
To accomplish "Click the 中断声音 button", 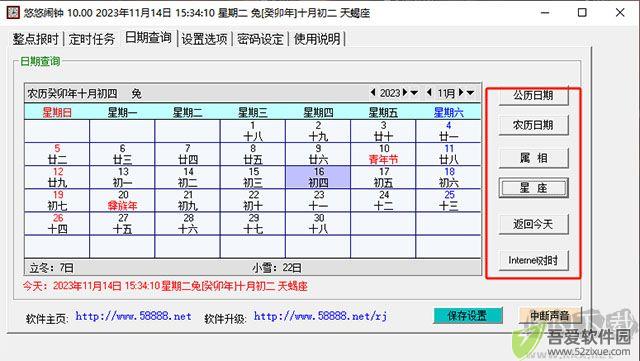I will click(549, 315).
